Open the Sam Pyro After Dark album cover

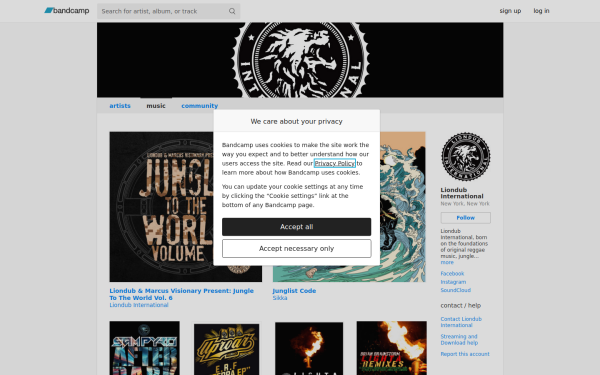144,348
